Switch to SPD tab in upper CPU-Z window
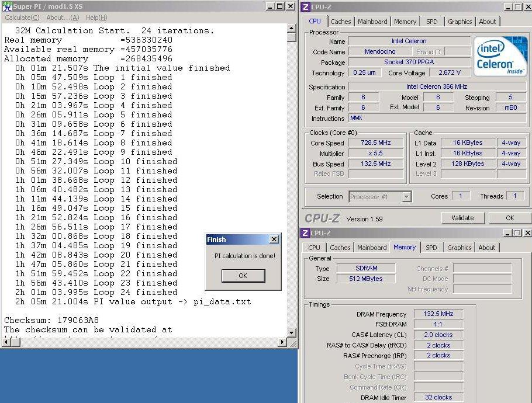 click(431, 22)
